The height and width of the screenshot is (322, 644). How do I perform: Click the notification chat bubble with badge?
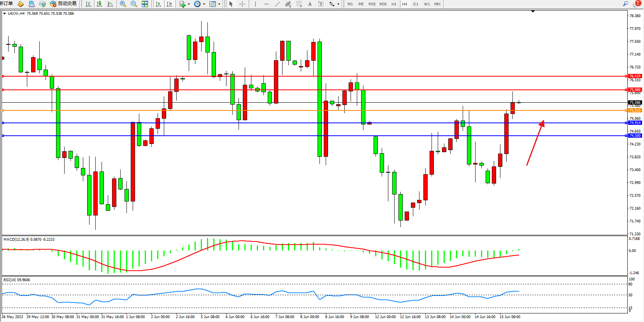click(x=637, y=3)
